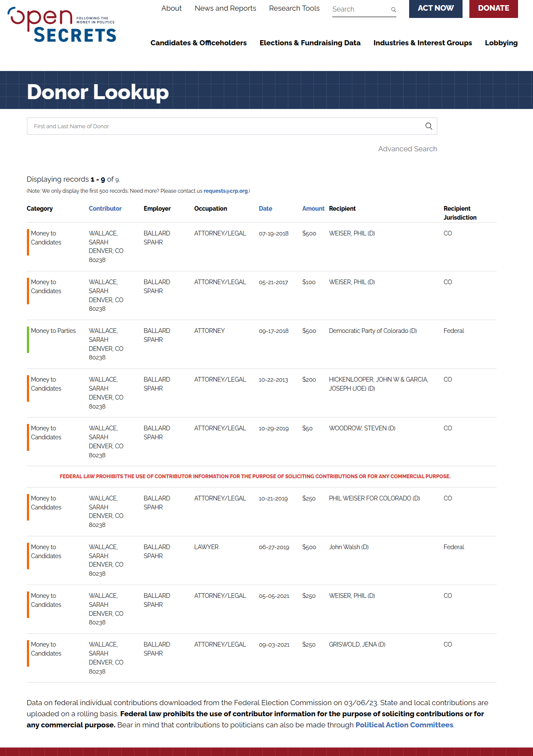Select the ATTORNEY occupation in Money to Parties row

pyautogui.click(x=209, y=331)
